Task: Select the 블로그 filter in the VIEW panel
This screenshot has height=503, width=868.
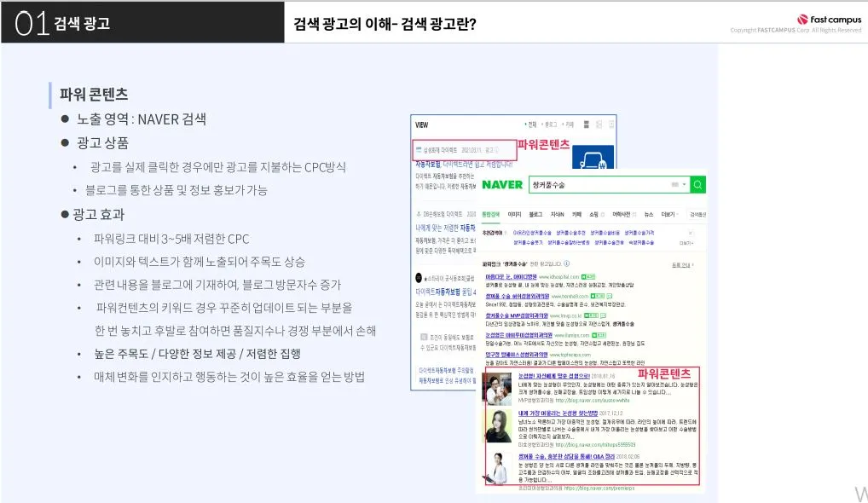Action: click(x=550, y=124)
